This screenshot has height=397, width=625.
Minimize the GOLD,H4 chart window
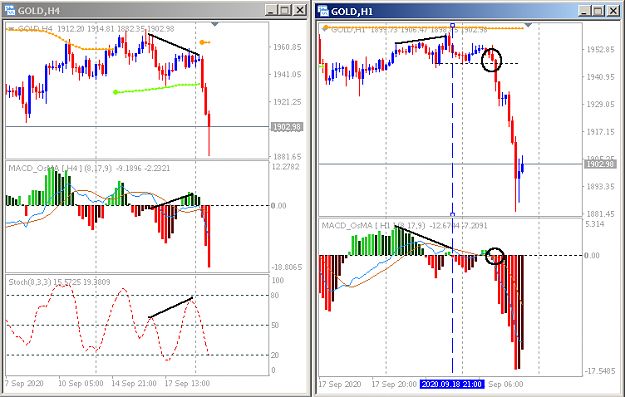(271, 10)
